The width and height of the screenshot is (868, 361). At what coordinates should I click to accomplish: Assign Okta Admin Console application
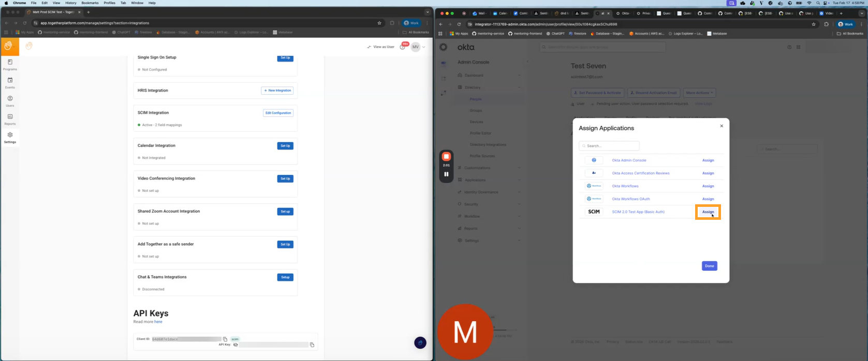click(x=708, y=160)
